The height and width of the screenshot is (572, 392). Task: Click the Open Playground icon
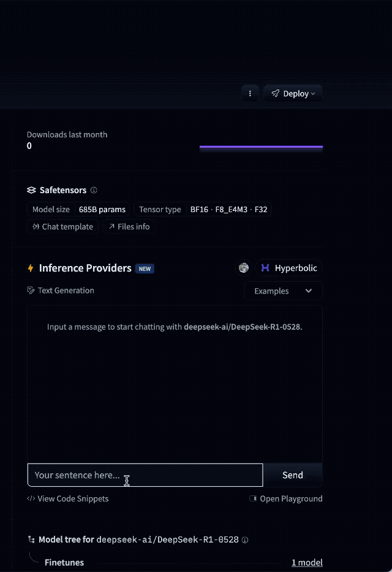[252, 498]
